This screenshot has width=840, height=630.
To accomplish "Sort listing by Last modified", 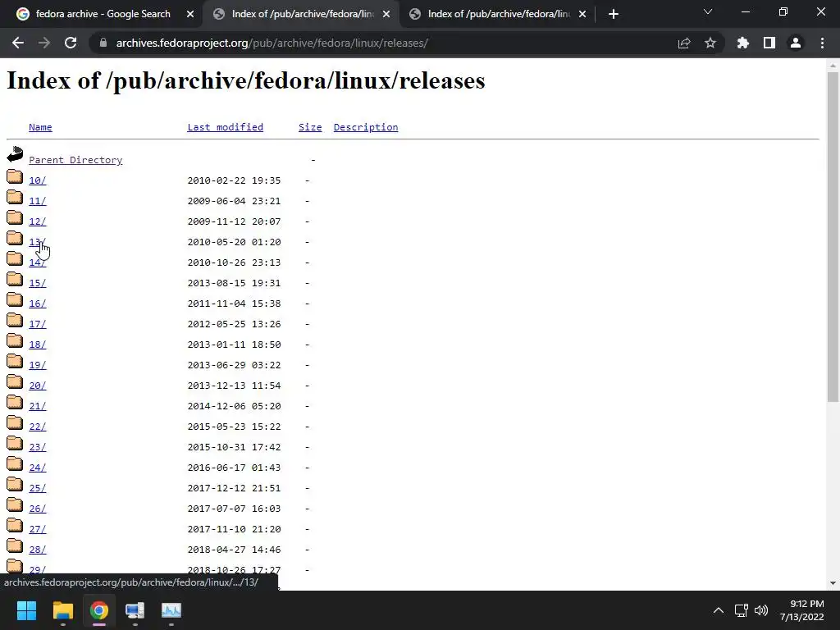I will 225,127.
